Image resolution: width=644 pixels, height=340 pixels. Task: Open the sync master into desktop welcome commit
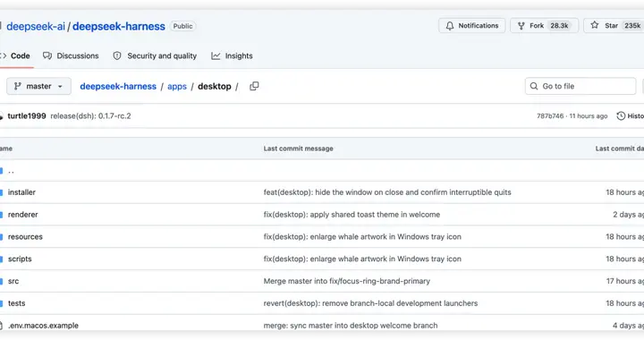(x=351, y=325)
